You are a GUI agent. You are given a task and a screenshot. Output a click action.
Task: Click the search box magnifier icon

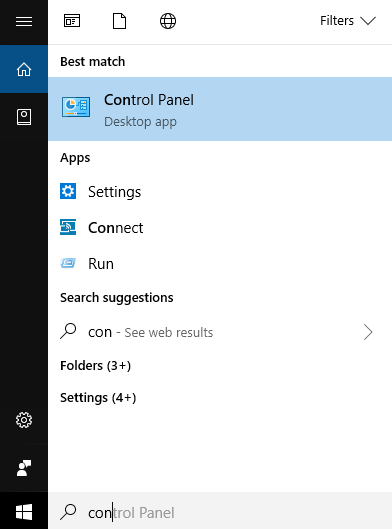point(68,512)
